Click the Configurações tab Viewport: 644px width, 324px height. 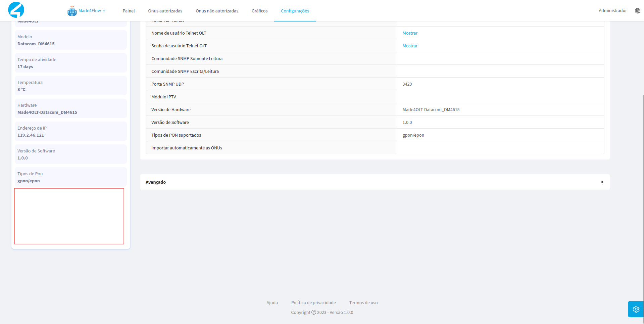(x=295, y=11)
